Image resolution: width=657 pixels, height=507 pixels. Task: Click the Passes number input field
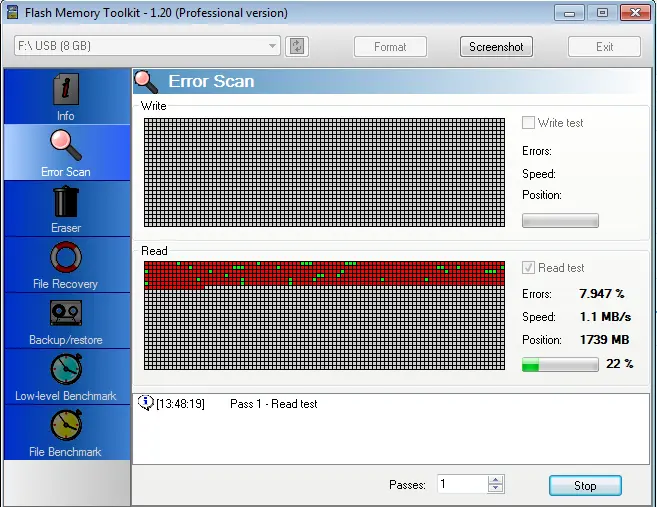click(x=463, y=484)
